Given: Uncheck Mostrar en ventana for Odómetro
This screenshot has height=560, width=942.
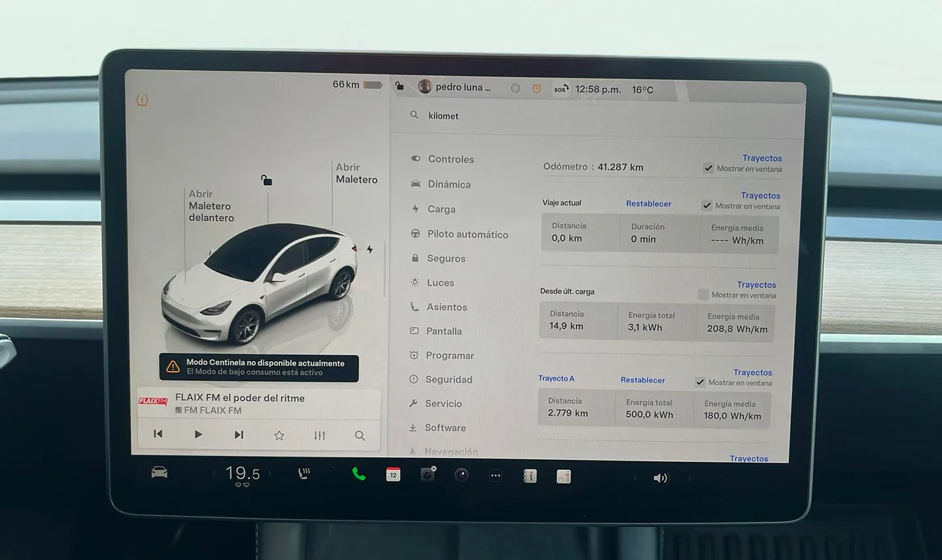Looking at the screenshot, I should [708, 169].
